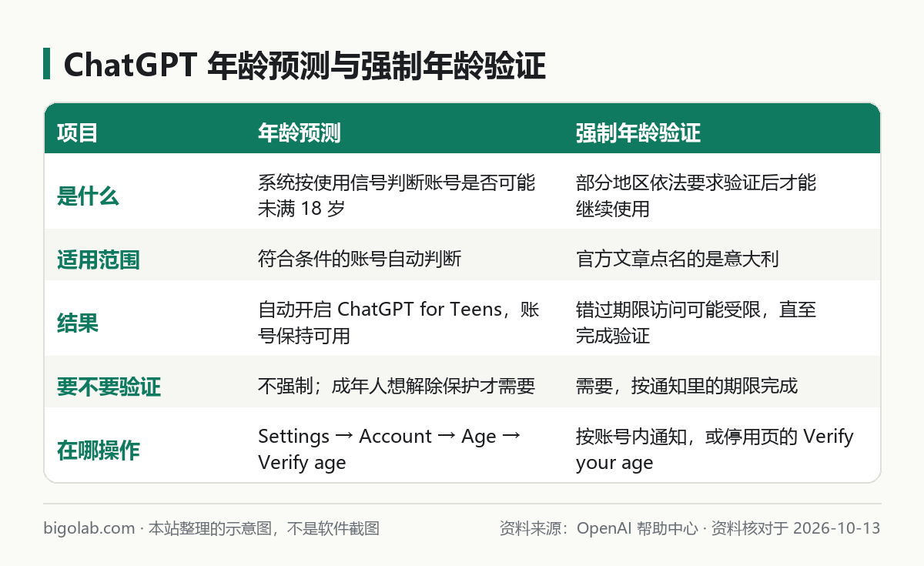
Task: Click cell '自动开启 ChatGPT for Teens，账号保持可用'
Action: 399,323
